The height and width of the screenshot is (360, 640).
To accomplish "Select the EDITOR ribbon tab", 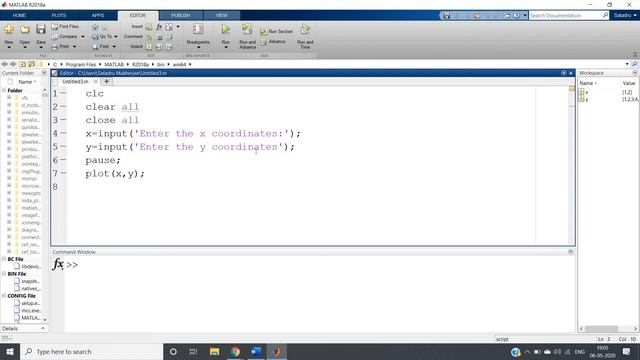I will click(x=138, y=16).
